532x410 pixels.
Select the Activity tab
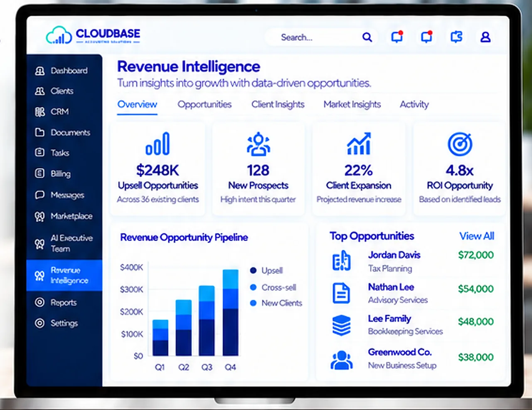[x=414, y=104]
